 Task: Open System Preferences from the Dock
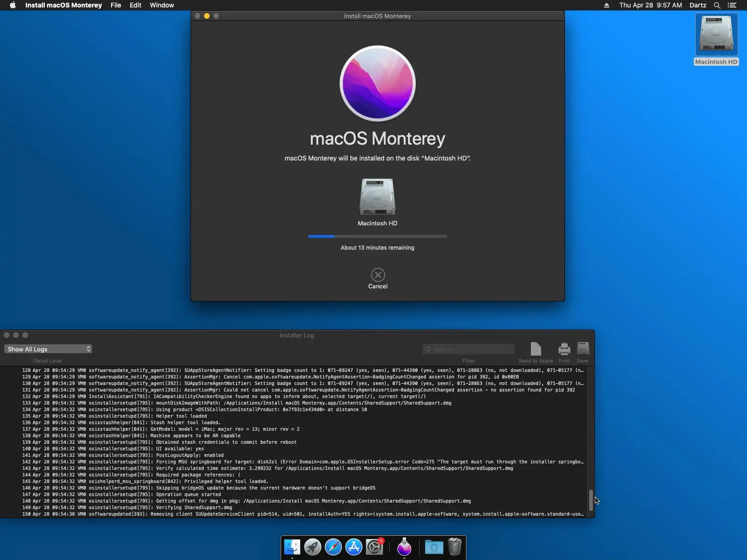click(374, 547)
